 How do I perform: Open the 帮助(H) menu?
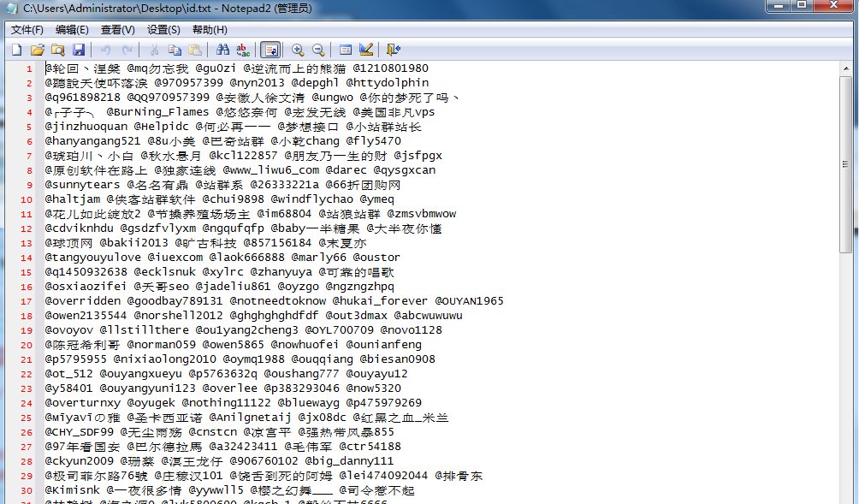pos(210,30)
